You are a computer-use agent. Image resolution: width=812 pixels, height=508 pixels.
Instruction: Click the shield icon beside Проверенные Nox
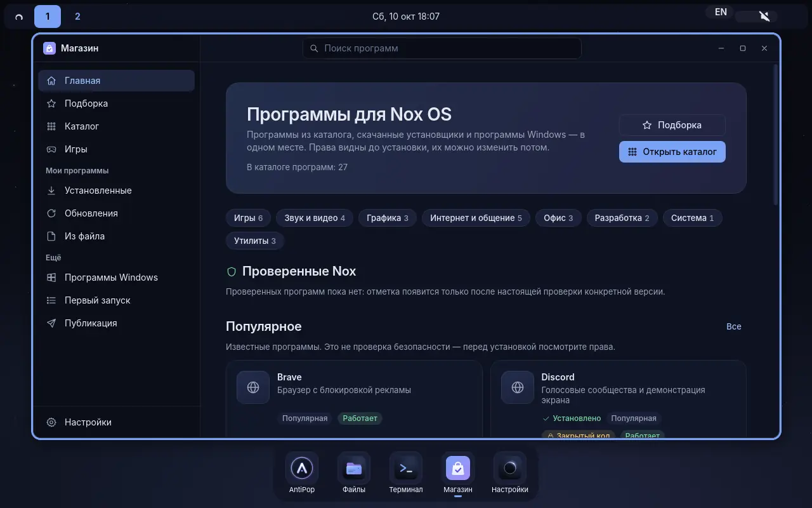[x=232, y=272]
